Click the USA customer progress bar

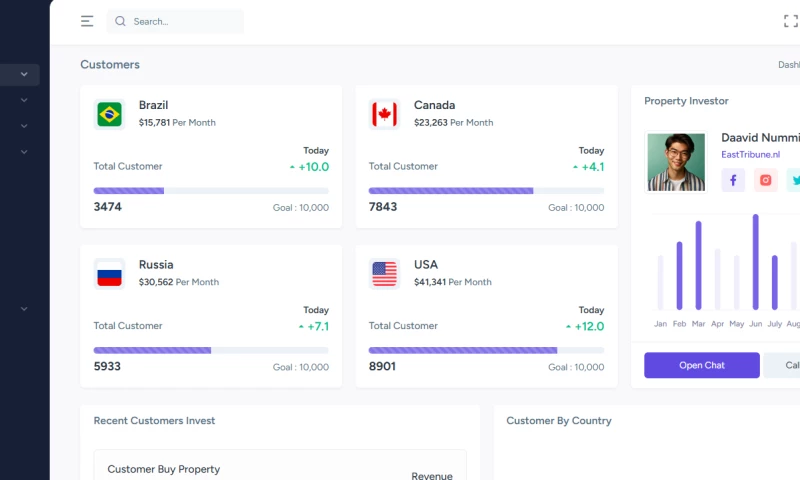(x=486, y=350)
